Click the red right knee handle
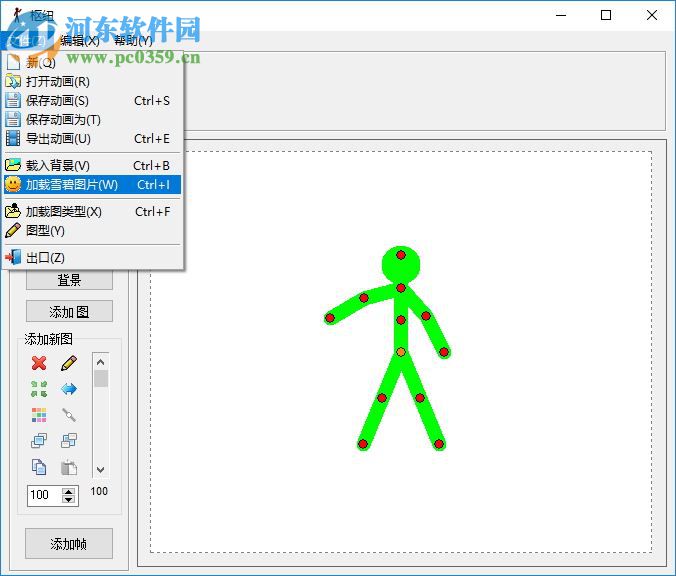The height and width of the screenshot is (576, 676). [420, 398]
